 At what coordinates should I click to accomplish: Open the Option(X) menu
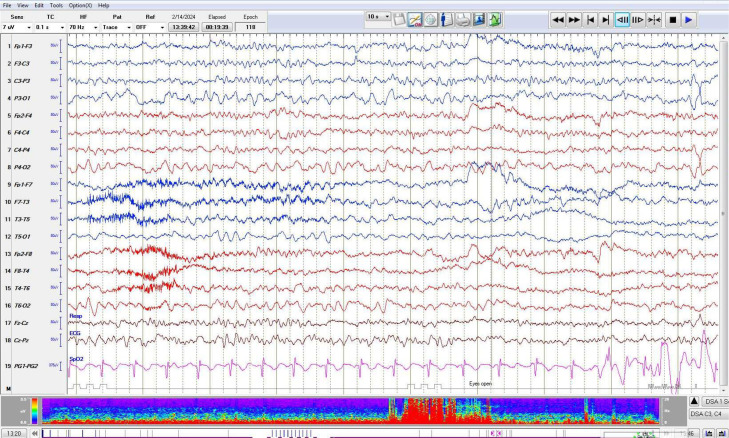[x=80, y=6]
